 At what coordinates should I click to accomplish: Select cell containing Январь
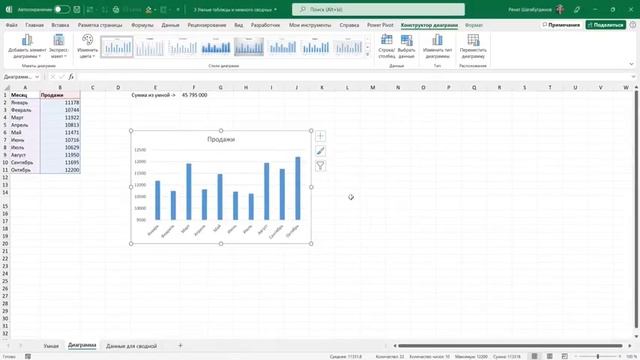(x=24, y=102)
